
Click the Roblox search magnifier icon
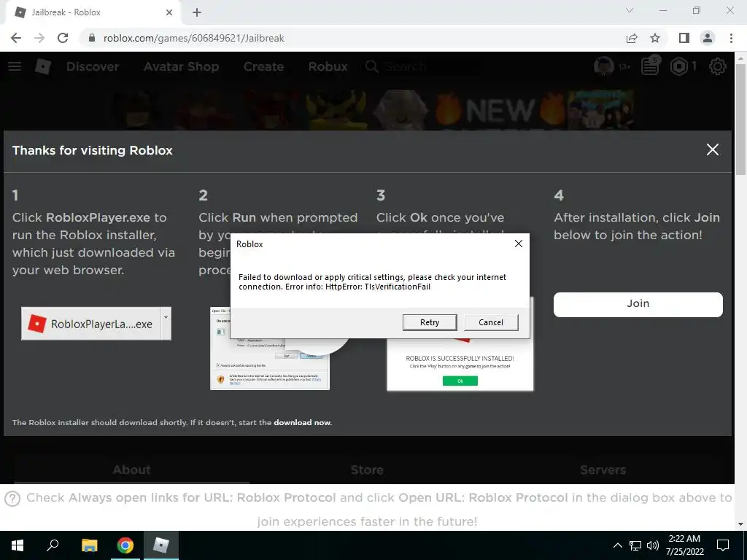(372, 66)
